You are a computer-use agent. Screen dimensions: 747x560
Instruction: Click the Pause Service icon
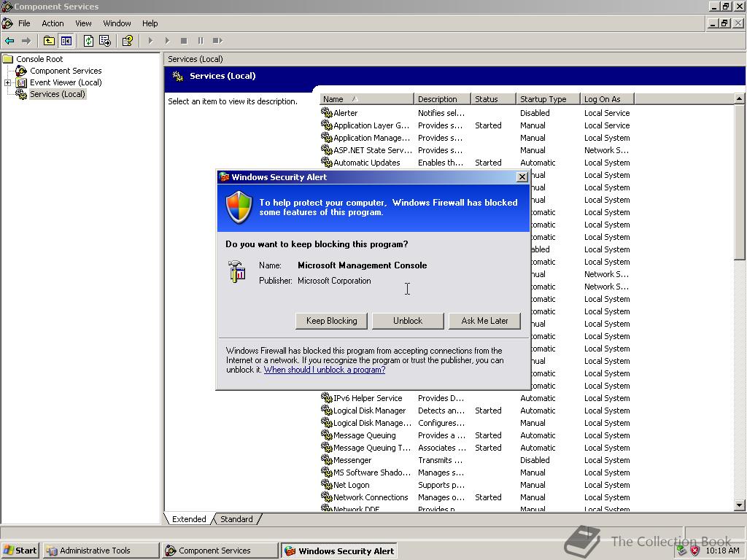(201, 41)
